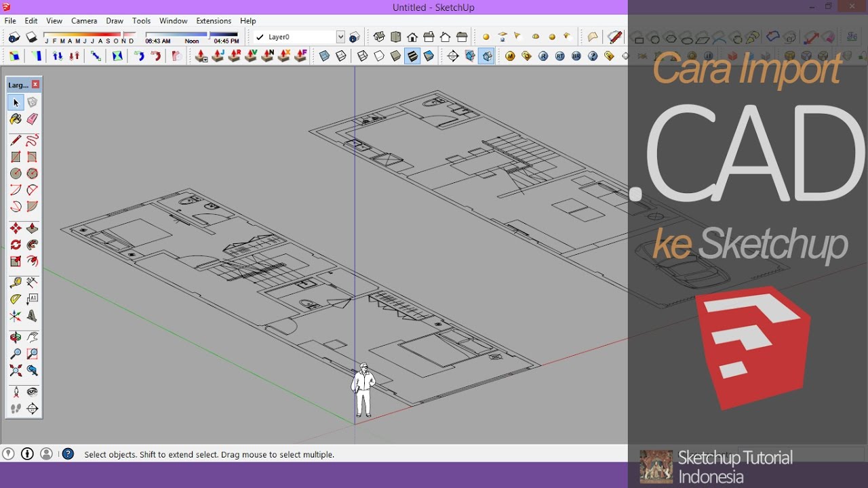This screenshot has width=868, height=488.
Task: Select the Zoom Window tool
Action: 33,354
